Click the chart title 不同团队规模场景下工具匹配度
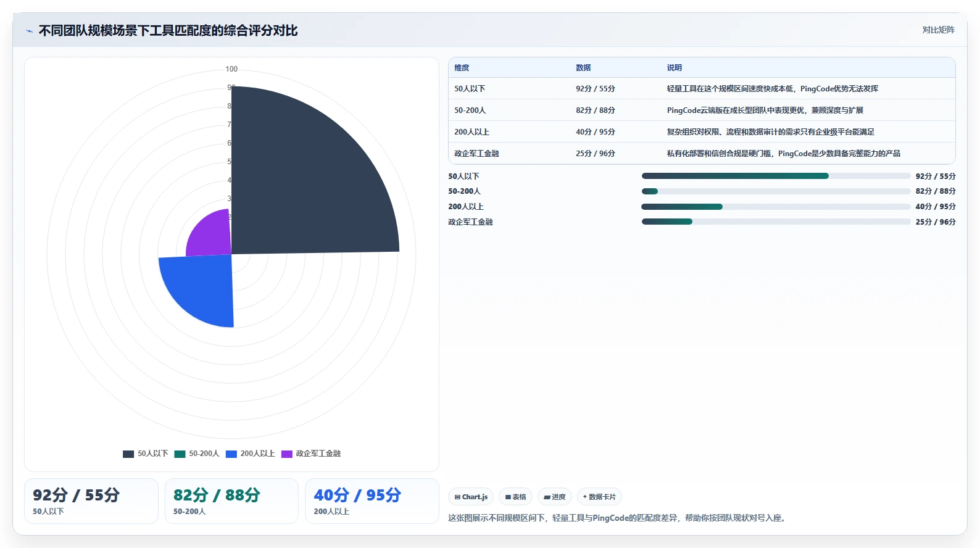Screen dimensions: 980x548 coord(168,30)
